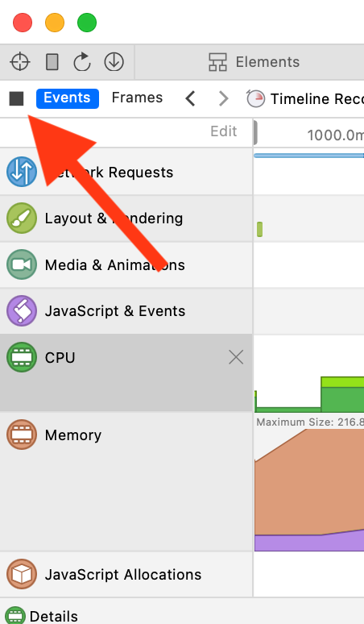Switch to Events view
This screenshot has width=364, height=624.
tap(67, 98)
